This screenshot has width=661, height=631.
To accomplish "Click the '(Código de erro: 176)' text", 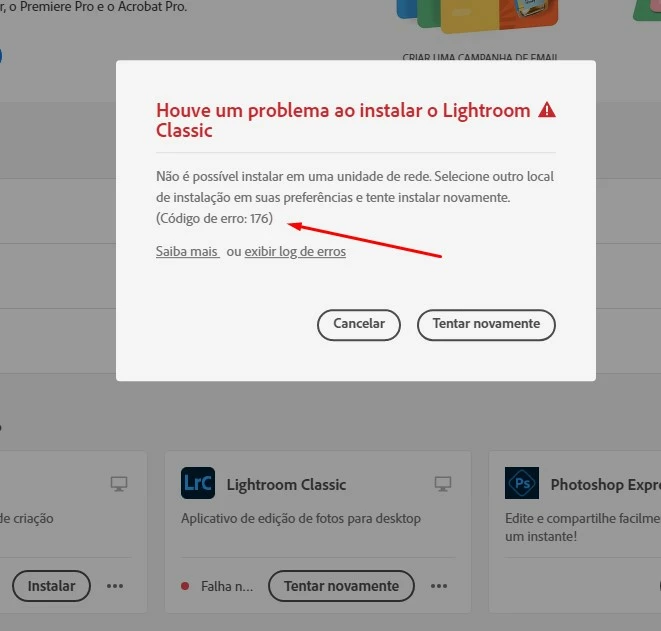I will [x=215, y=218].
